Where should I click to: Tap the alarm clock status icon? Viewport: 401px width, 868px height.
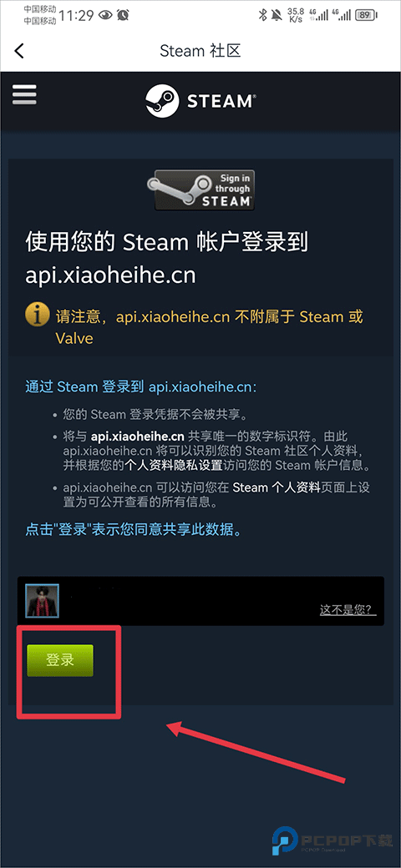tap(123, 16)
